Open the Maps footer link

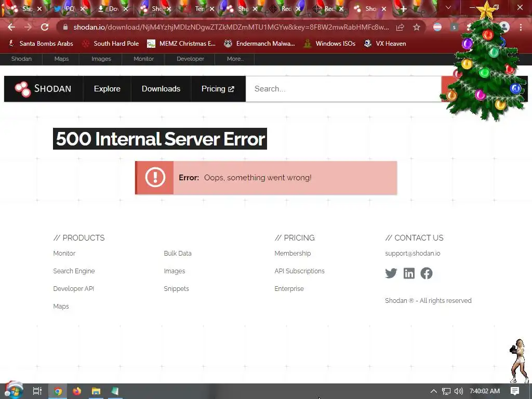click(61, 307)
